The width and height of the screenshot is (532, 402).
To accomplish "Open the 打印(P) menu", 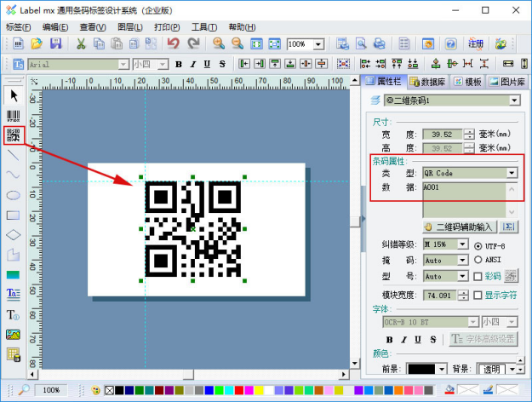I will [x=167, y=27].
